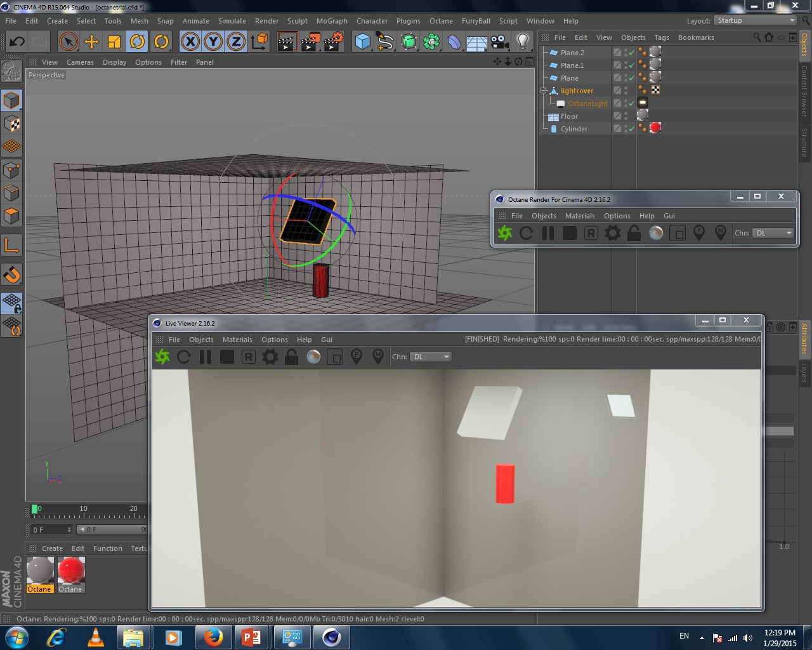Stop rendering in the Live Viewer
Screen dimensions: 812x650
[x=227, y=357]
